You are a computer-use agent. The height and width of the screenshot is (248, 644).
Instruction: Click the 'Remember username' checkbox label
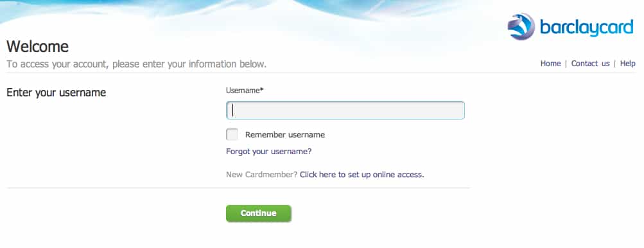click(285, 134)
